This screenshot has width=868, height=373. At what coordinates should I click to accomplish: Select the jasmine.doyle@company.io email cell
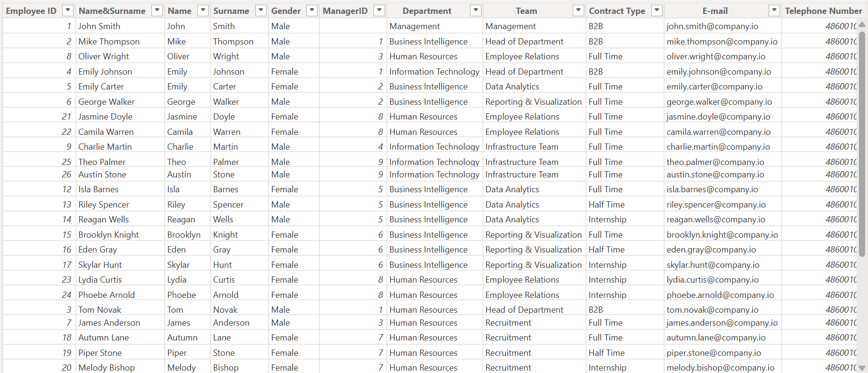[x=723, y=117]
